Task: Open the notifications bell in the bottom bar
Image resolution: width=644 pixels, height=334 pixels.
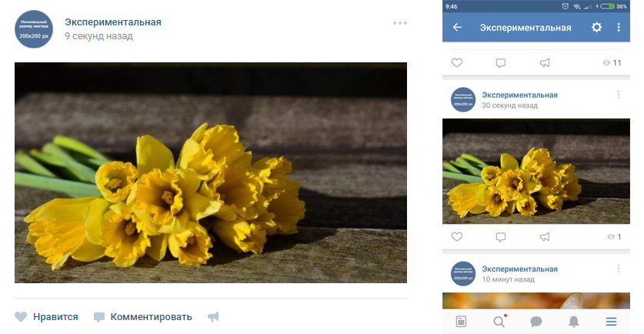Action: click(x=573, y=321)
